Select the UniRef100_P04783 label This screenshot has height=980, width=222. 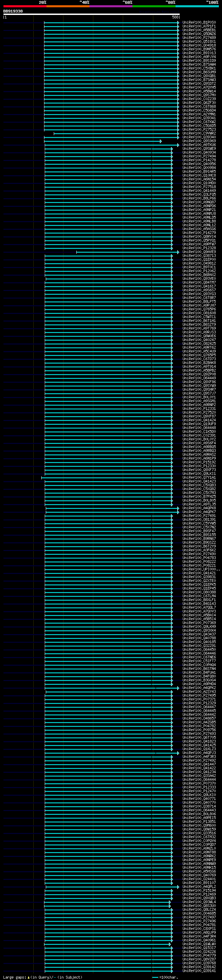pos(199,557)
